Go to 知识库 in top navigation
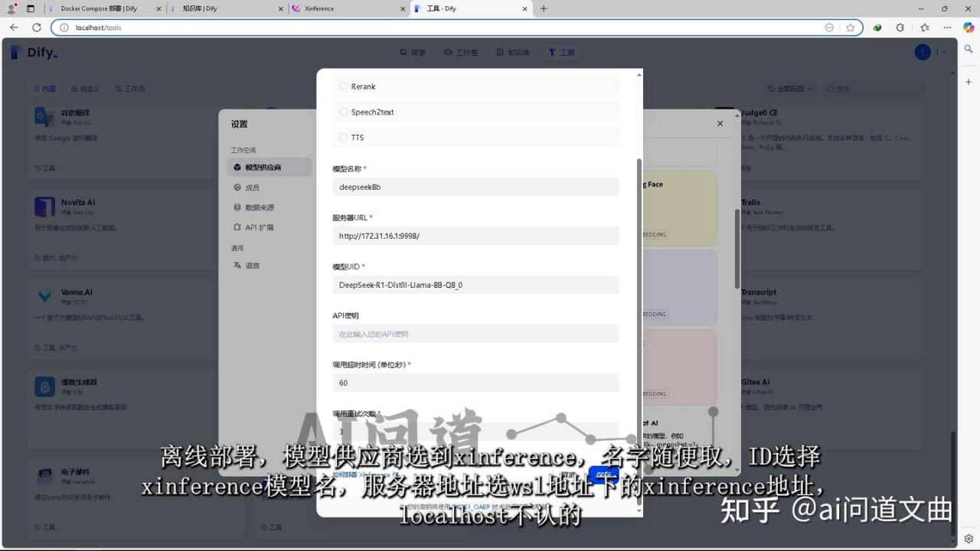The width and height of the screenshot is (980, 551). click(512, 52)
